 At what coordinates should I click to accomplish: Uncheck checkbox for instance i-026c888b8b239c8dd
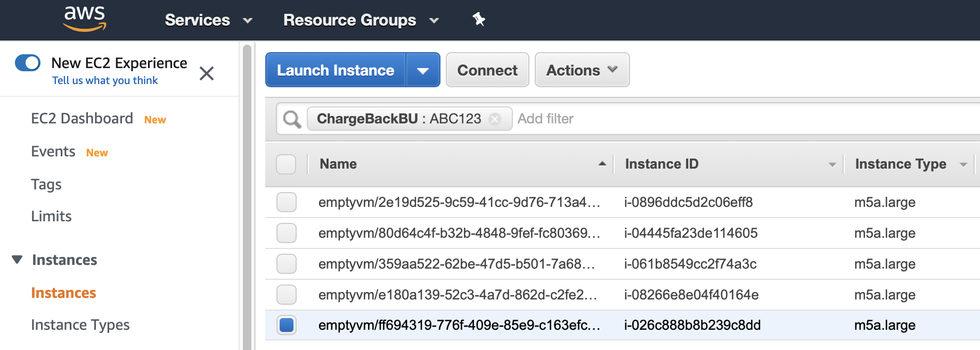click(287, 325)
